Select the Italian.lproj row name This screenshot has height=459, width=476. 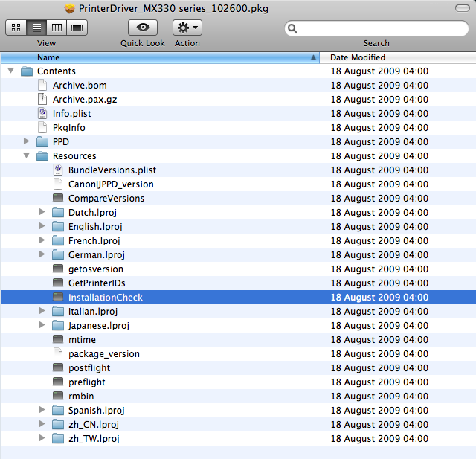pyautogui.click(x=93, y=312)
